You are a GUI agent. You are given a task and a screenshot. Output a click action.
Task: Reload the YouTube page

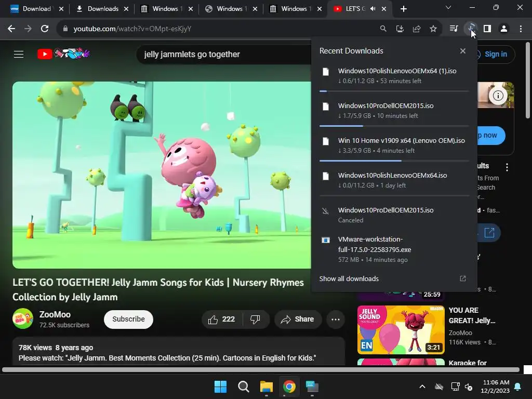(45, 29)
